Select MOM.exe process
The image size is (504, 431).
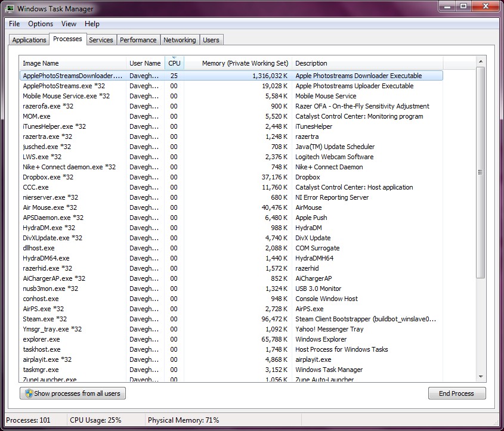231,116
